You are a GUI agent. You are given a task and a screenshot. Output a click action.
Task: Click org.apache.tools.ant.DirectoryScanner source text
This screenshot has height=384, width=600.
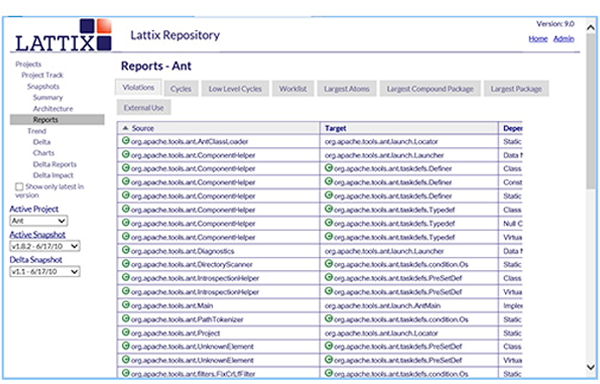pyautogui.click(x=192, y=265)
